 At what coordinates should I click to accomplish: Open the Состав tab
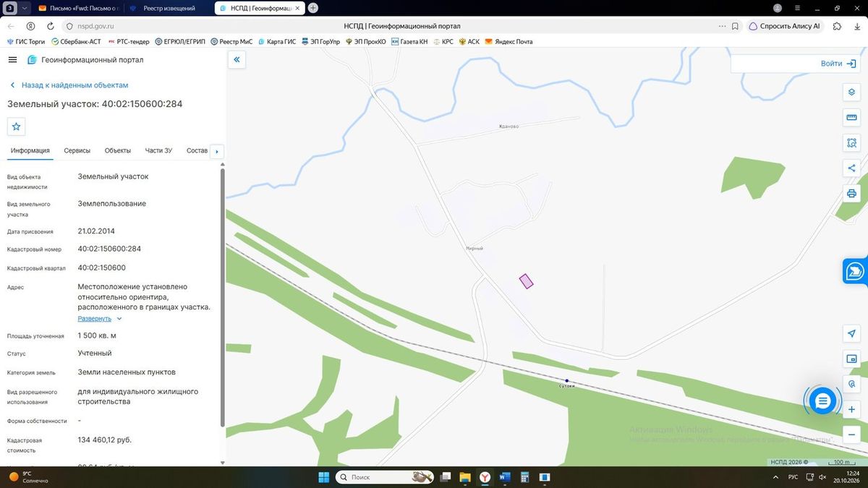pos(197,150)
